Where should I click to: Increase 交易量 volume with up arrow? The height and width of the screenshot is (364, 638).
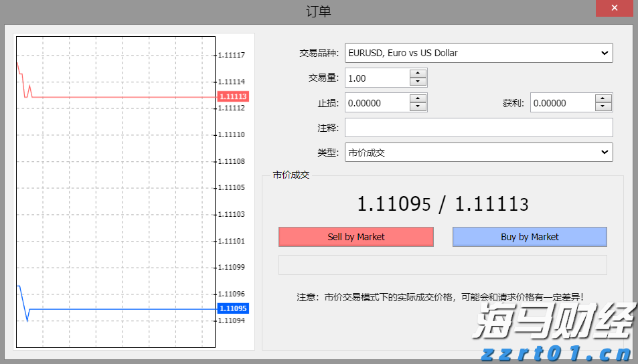418,74
